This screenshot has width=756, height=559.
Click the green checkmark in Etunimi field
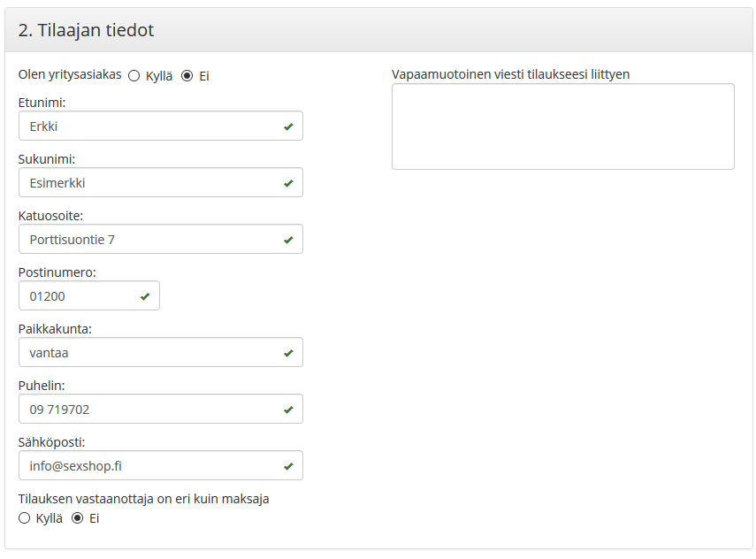[x=288, y=126]
